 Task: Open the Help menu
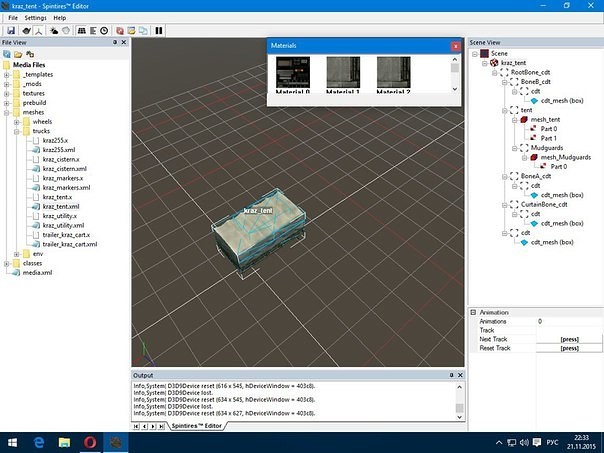[60, 18]
